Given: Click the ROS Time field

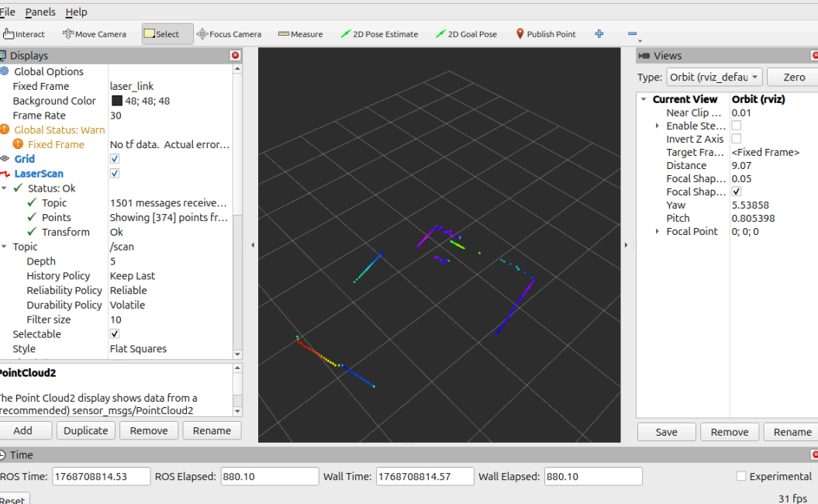Looking at the screenshot, I should (102, 476).
